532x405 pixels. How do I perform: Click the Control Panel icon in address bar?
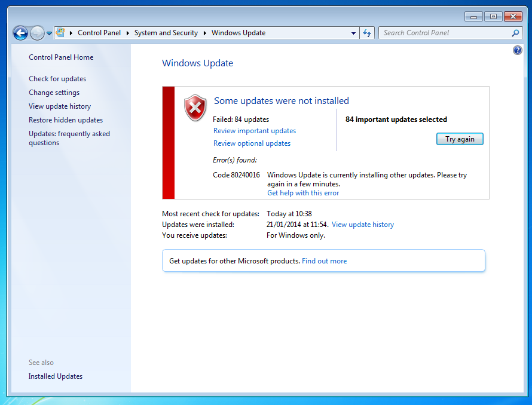click(61, 33)
